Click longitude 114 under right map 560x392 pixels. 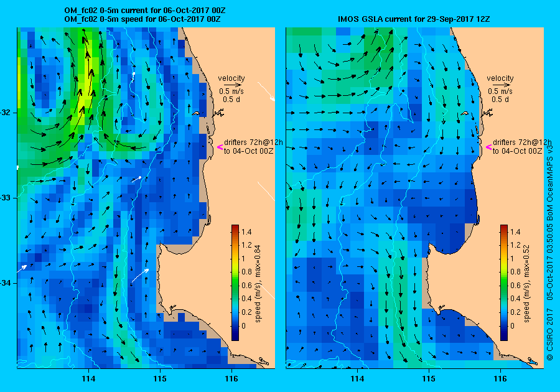[357, 379]
